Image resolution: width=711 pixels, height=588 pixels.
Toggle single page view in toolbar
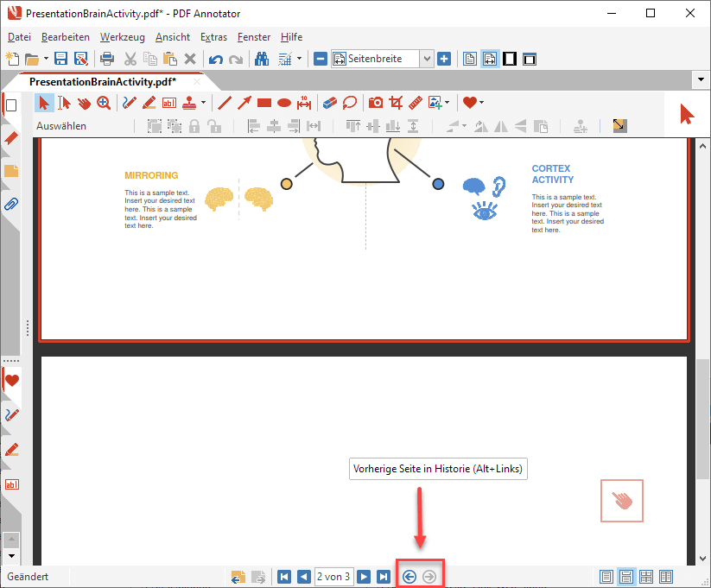pyautogui.click(x=470, y=59)
